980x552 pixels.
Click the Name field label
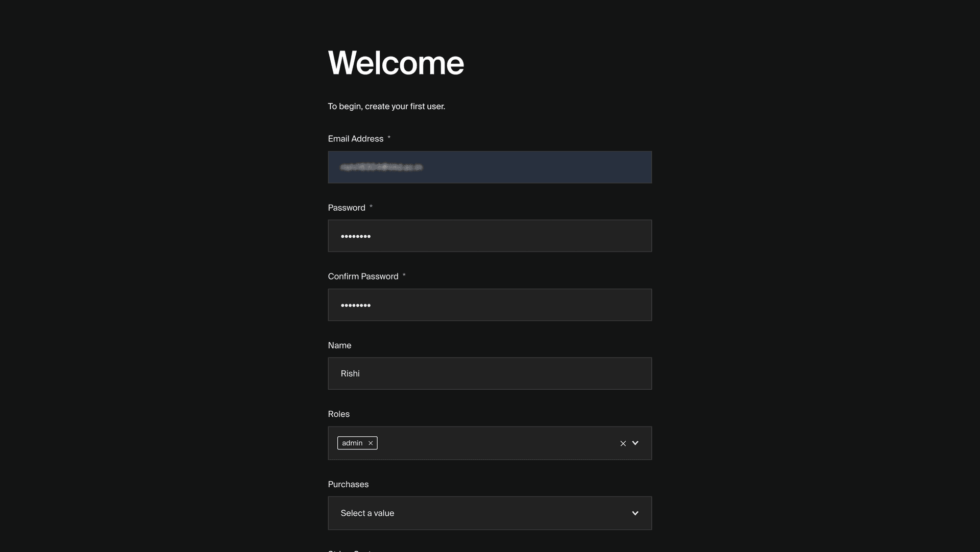click(x=339, y=345)
